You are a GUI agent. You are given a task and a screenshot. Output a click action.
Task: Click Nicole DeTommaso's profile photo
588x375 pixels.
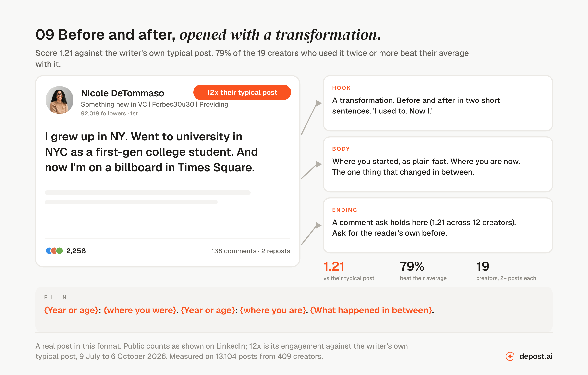click(60, 100)
